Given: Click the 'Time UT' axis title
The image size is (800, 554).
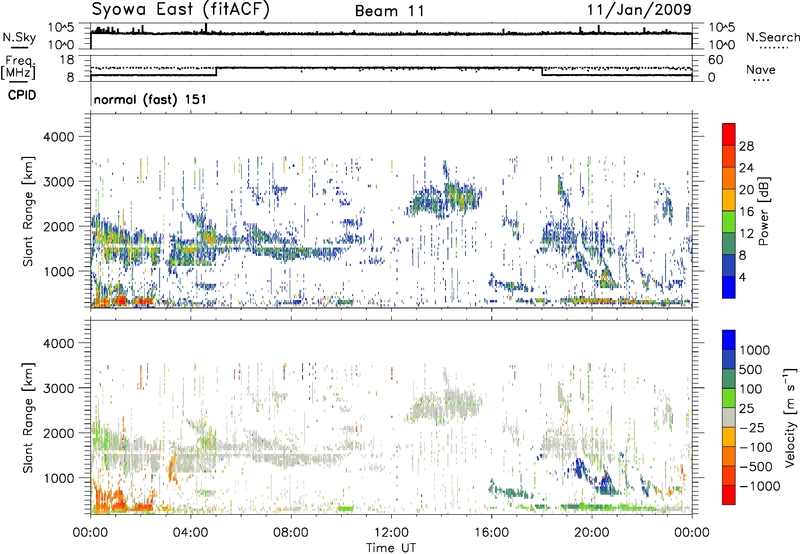Looking at the screenshot, I should pyautogui.click(x=391, y=548).
